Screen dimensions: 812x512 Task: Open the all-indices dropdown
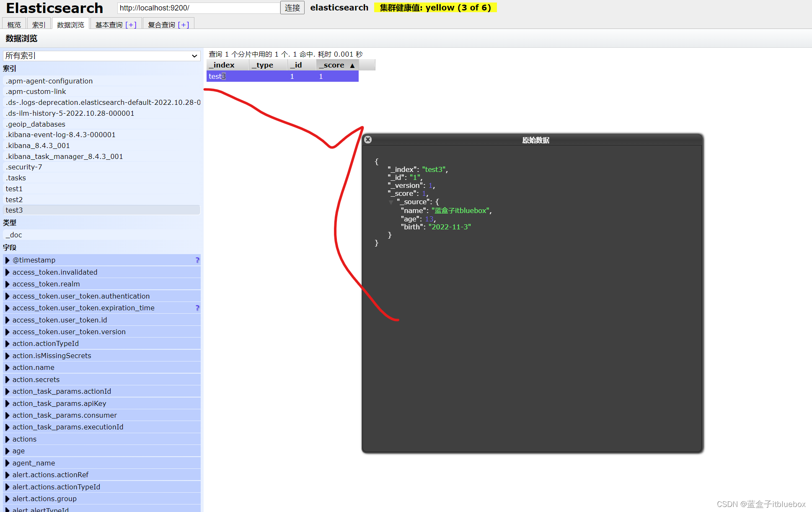coord(101,56)
